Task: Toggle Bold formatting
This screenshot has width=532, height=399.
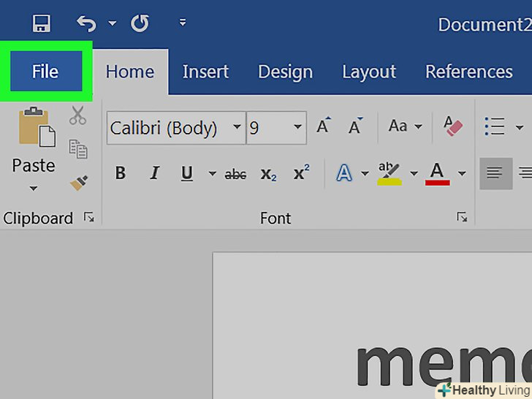Action: [121, 173]
